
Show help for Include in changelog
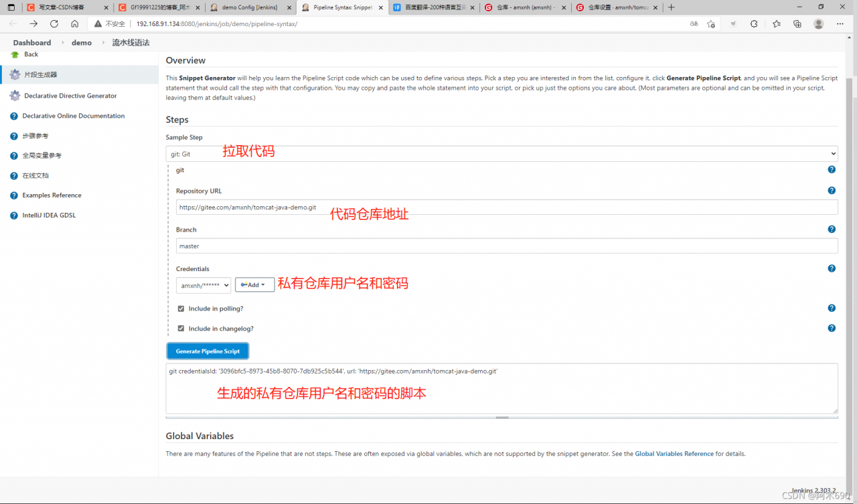[832, 329]
